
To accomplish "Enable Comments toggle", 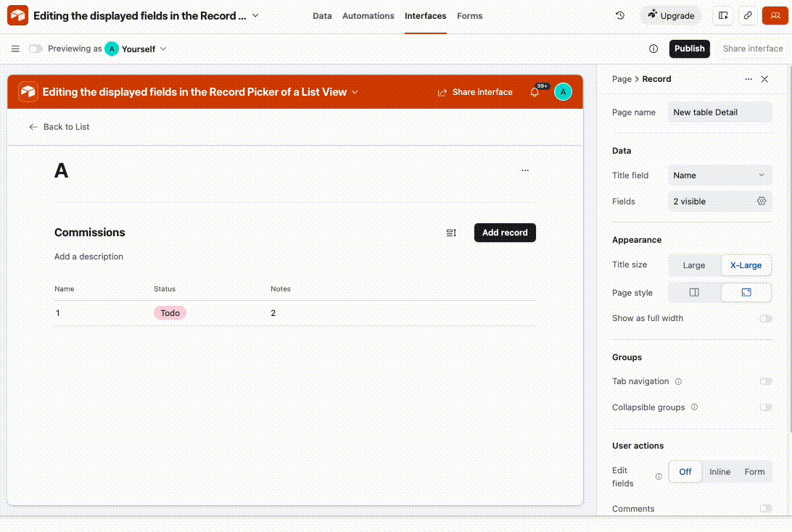I will 766,509.
